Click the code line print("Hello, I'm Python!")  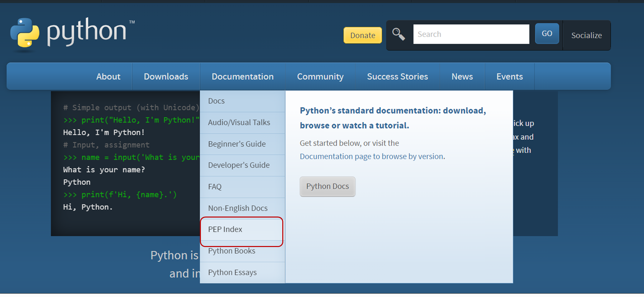tap(131, 120)
